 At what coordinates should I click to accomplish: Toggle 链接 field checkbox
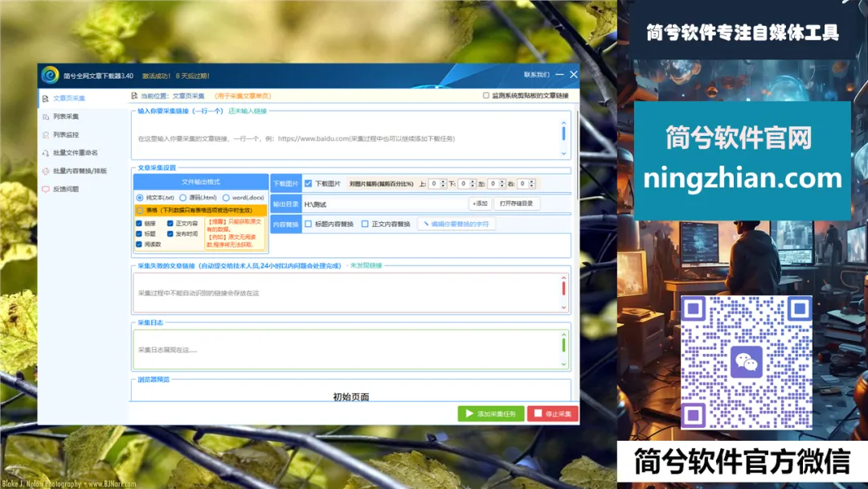(139, 224)
